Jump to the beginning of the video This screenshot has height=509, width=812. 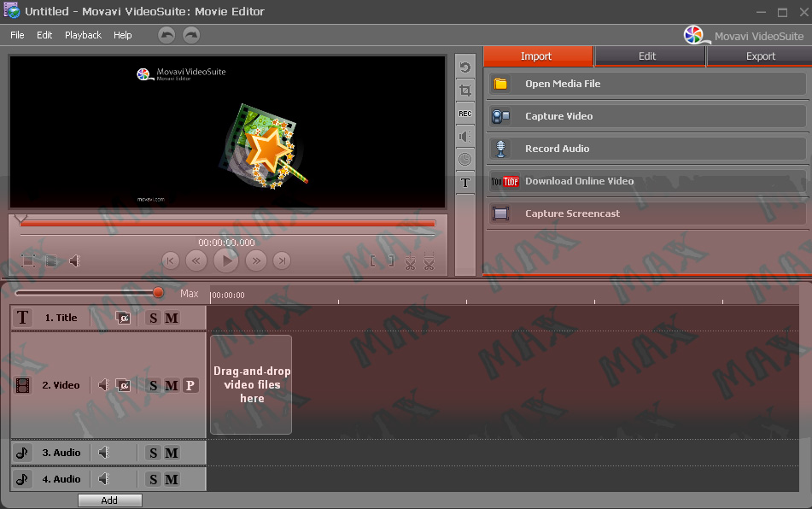171,261
